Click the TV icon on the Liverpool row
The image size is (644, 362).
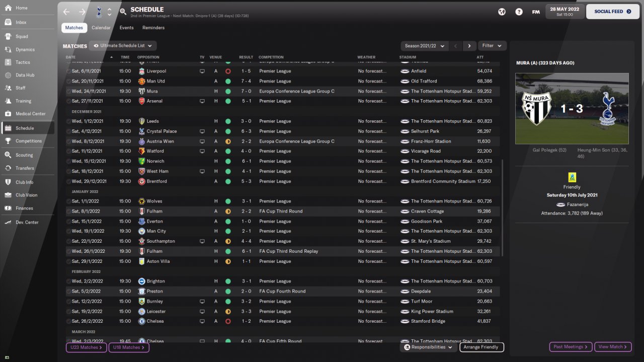click(x=202, y=71)
